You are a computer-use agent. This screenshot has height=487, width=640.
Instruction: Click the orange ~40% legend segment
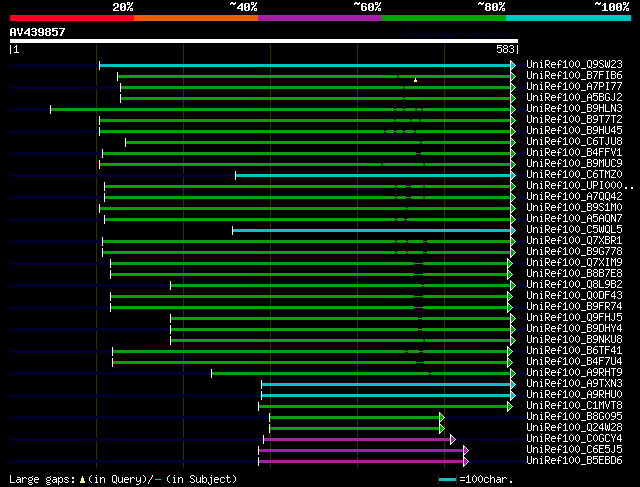tap(196, 18)
